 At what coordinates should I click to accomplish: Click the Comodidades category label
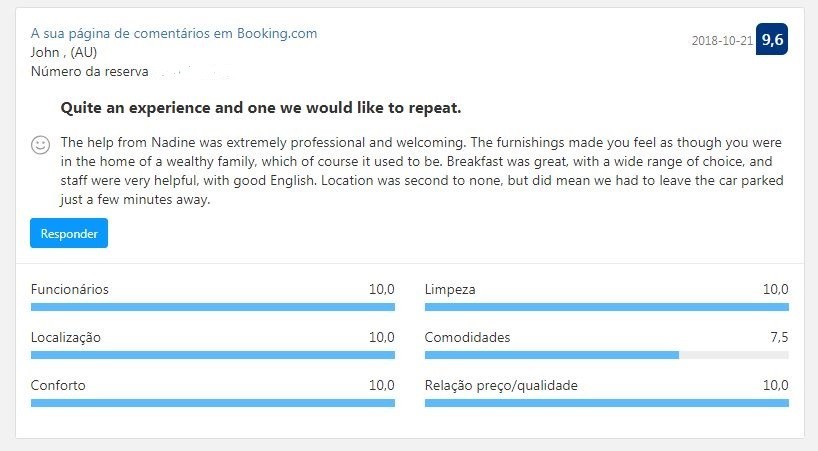(x=467, y=337)
